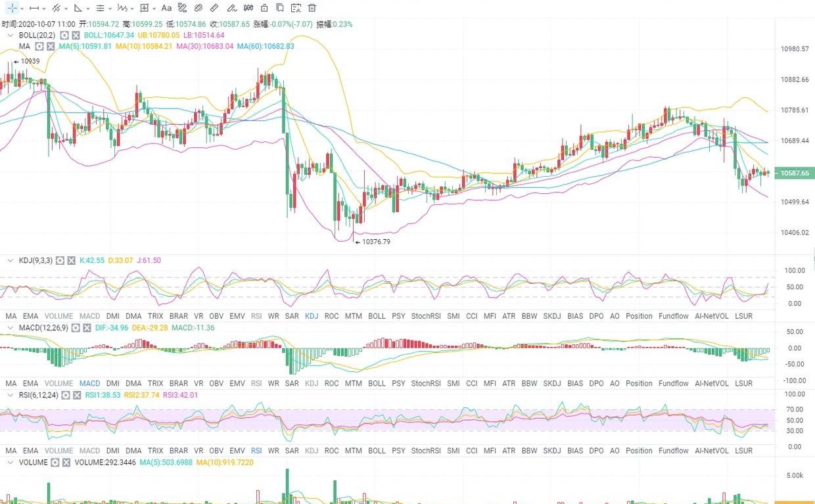Select the Aa text annotation tool
Image resolution: width=815 pixels, height=504 pixels.
tap(166, 8)
